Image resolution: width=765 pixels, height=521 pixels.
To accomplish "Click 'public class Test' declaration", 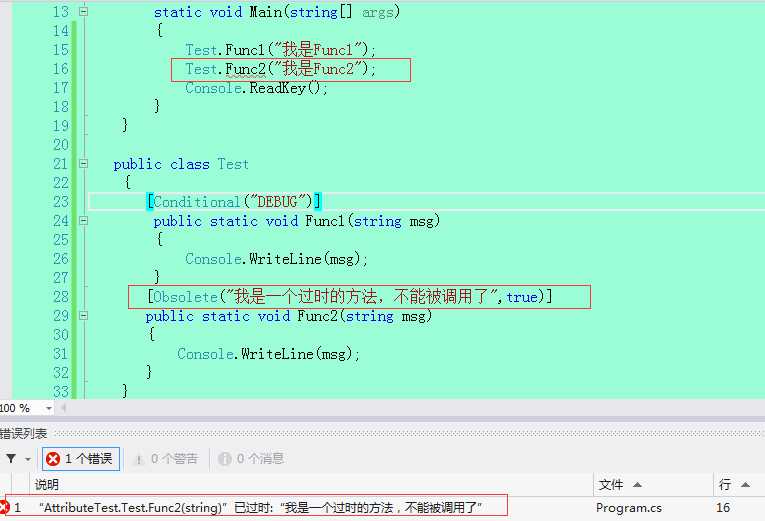I will [181, 164].
